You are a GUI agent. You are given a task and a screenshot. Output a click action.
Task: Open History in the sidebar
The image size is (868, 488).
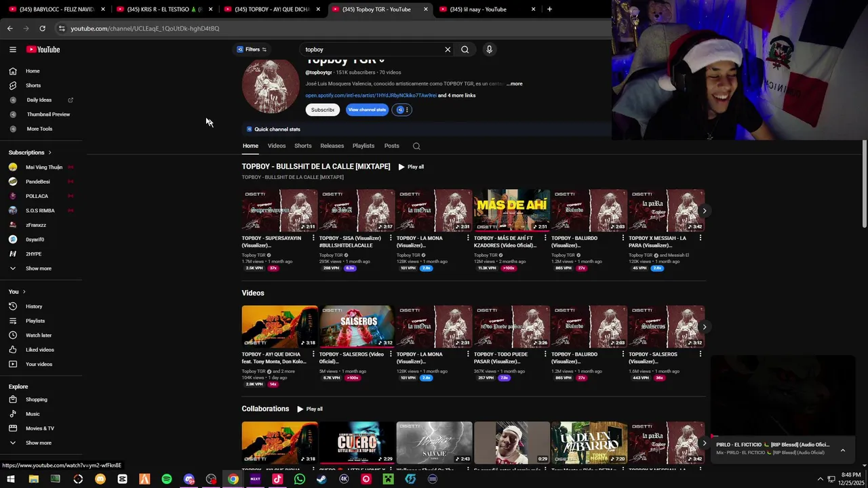[34, 306]
